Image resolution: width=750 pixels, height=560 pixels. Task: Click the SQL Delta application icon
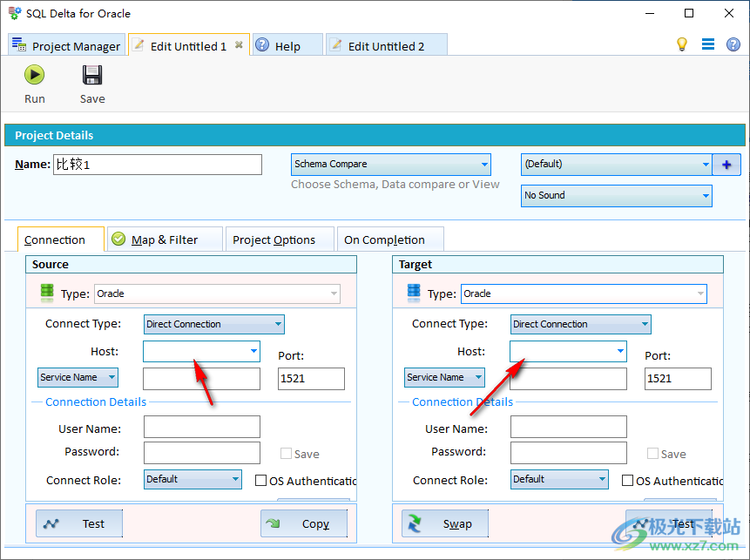(x=15, y=13)
